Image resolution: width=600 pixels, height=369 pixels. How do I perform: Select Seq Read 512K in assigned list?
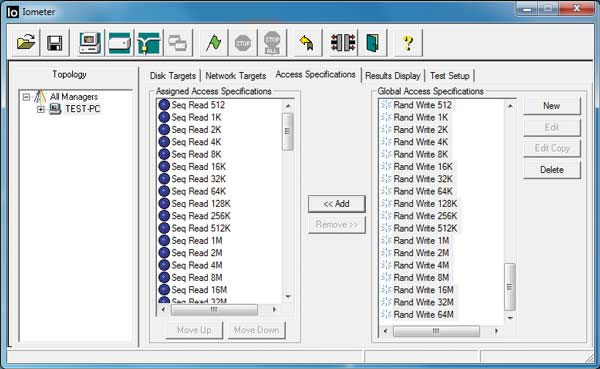click(x=201, y=228)
